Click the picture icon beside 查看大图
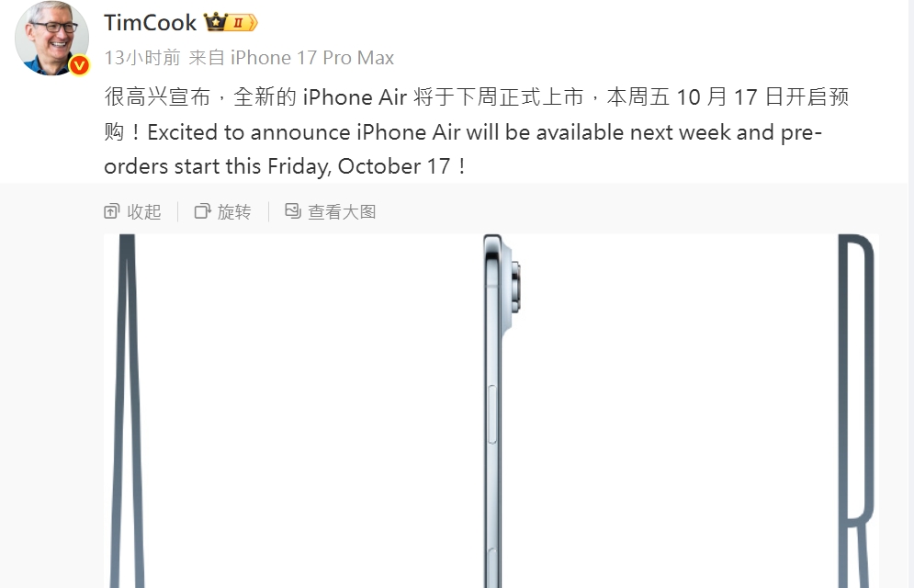The image size is (914, 588). [293, 210]
